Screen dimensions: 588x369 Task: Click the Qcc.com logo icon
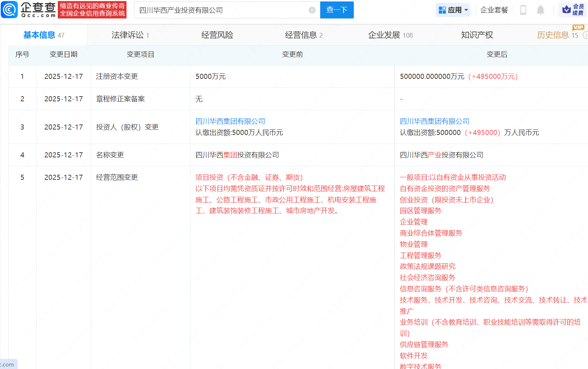[9, 10]
